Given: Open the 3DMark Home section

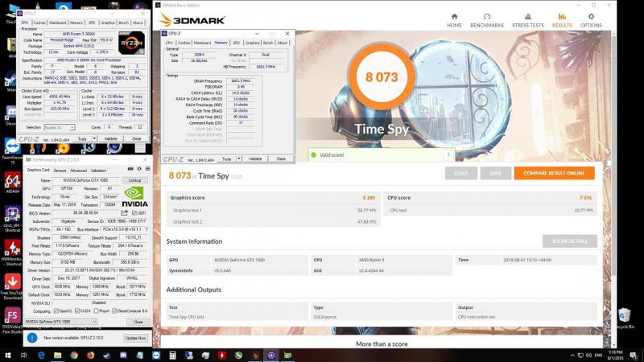Looking at the screenshot, I should (x=454, y=19).
